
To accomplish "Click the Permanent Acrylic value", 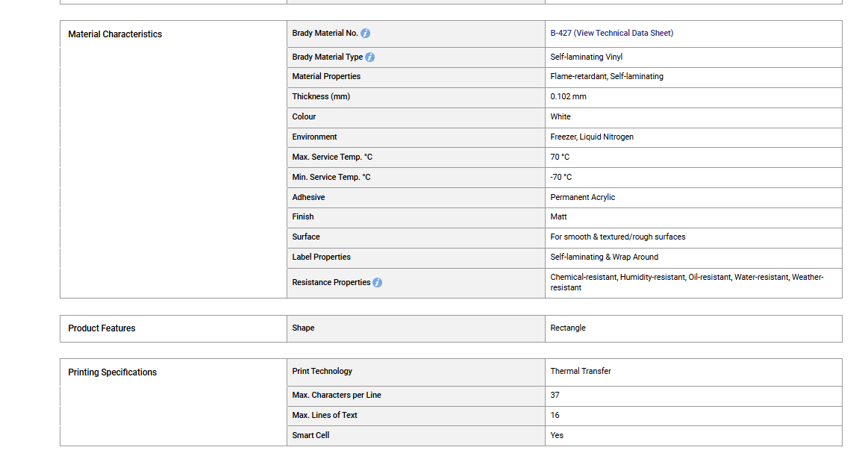I will tap(582, 197).
